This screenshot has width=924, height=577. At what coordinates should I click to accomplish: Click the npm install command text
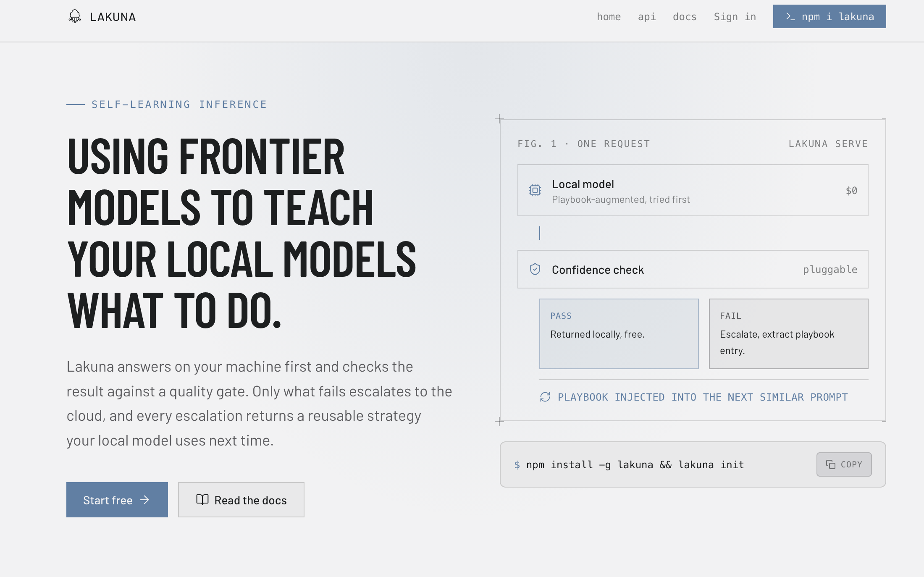(x=635, y=465)
